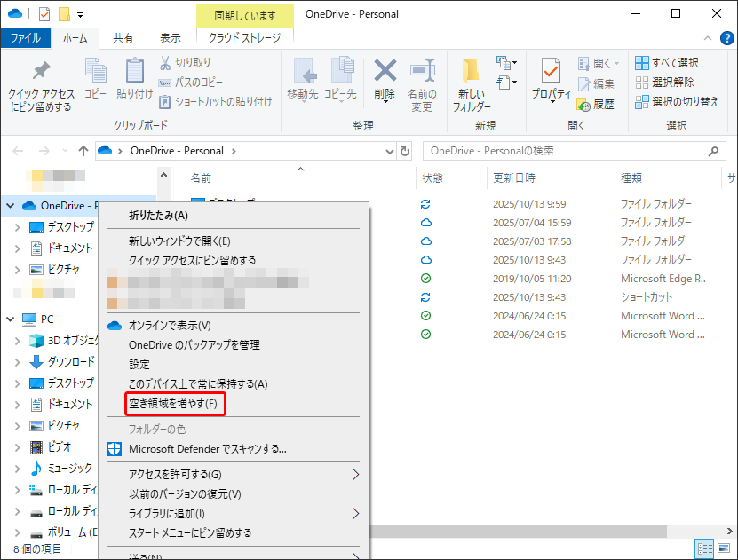Click the OneDrive - Personal search field
Image resolution: width=738 pixels, height=560 pixels.
[x=574, y=151]
